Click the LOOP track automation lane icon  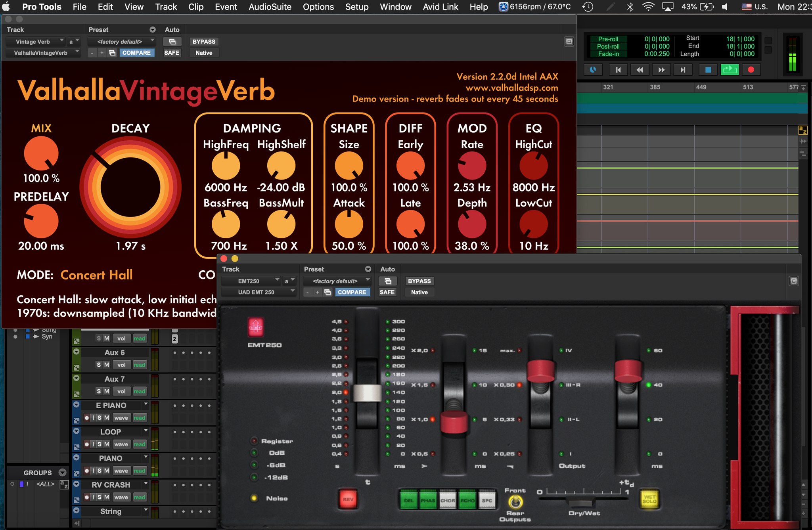77,447
